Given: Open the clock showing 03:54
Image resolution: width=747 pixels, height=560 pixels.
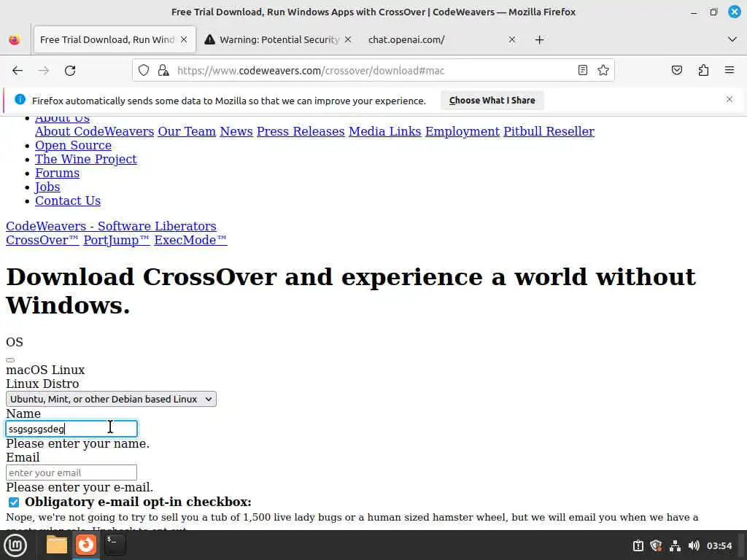Looking at the screenshot, I should point(719,545).
